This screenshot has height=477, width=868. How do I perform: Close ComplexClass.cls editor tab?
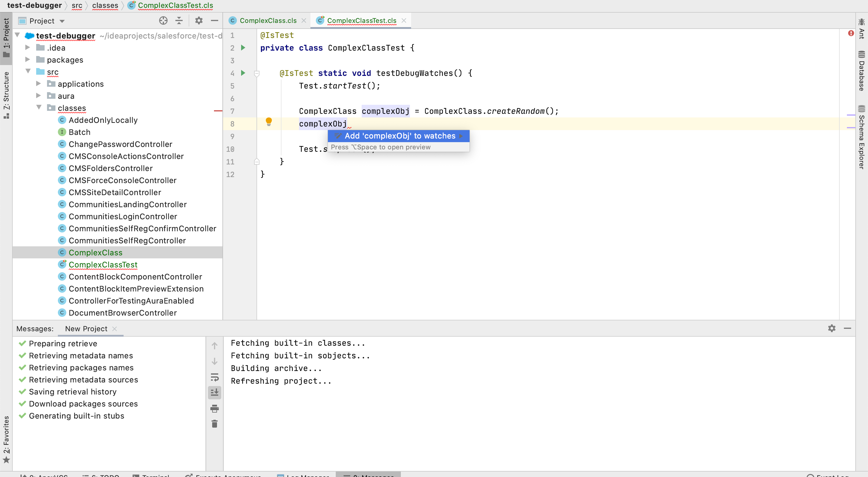(x=303, y=20)
